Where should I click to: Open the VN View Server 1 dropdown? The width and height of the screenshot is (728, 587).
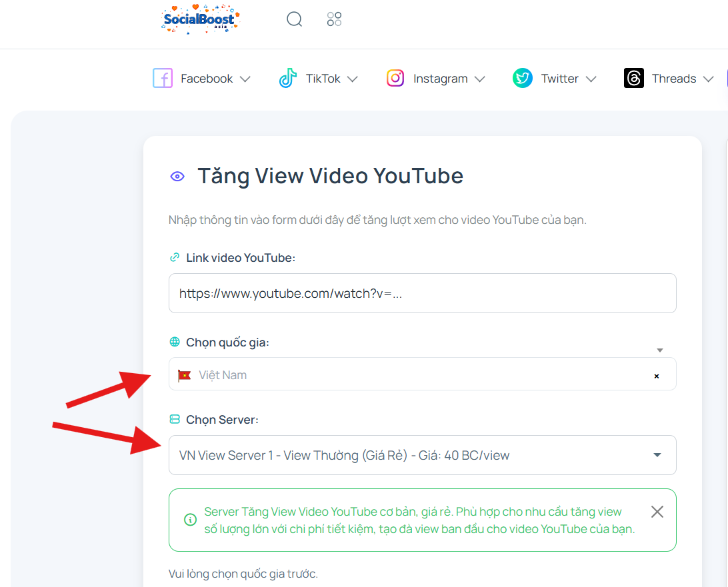coord(423,455)
